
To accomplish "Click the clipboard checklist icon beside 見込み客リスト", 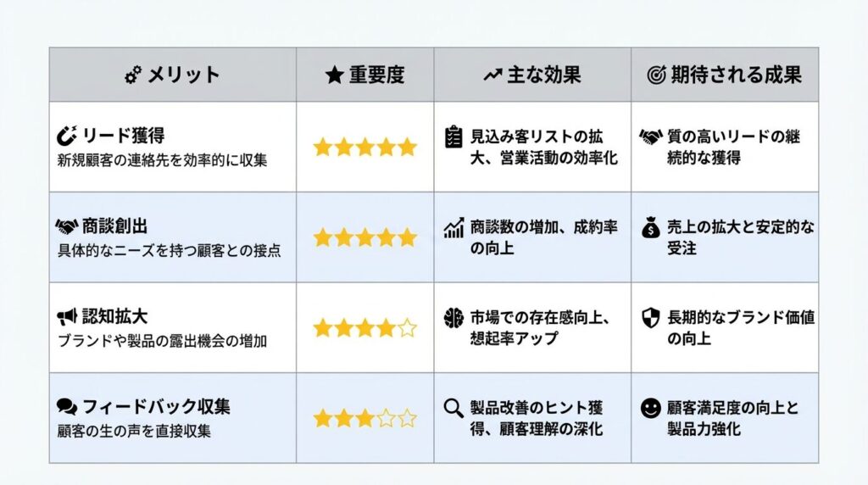I will [454, 137].
